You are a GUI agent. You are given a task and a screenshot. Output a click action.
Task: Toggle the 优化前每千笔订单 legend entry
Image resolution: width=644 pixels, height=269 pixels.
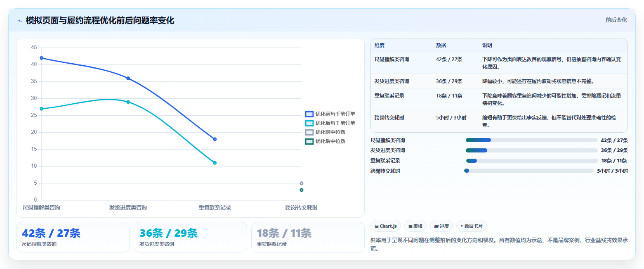coord(330,114)
